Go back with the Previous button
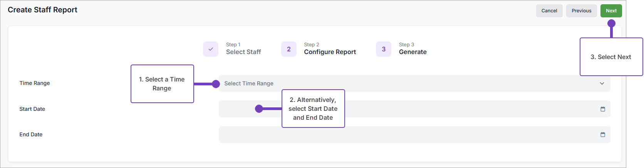 click(581, 11)
